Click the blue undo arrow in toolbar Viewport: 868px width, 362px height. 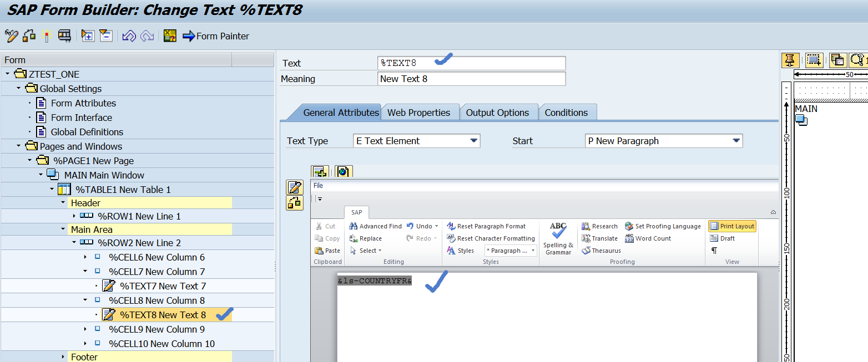(129, 37)
